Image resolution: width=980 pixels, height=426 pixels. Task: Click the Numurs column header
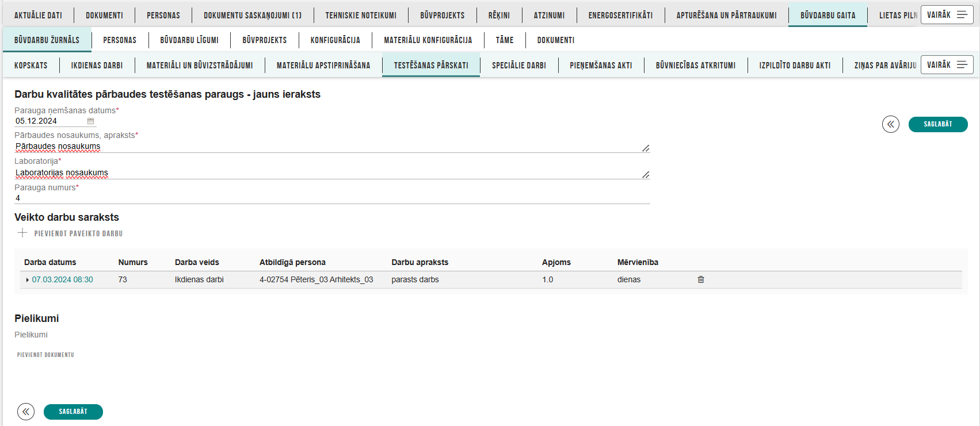[133, 262]
